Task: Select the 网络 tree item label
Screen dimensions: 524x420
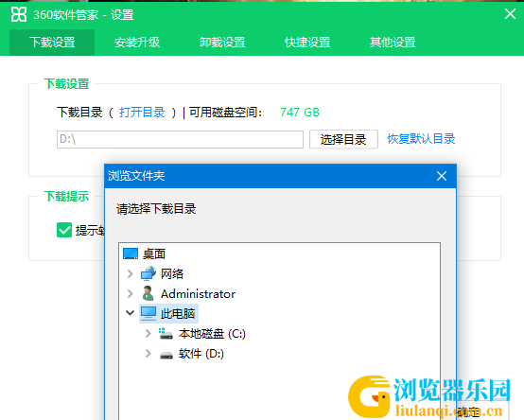Action: pos(172,274)
